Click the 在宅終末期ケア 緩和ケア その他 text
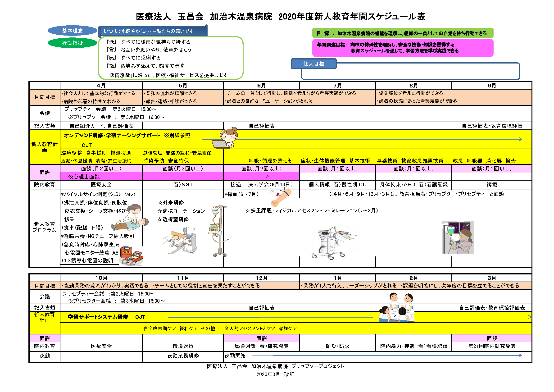Viewport: 554px width, 392px height. 179,328
